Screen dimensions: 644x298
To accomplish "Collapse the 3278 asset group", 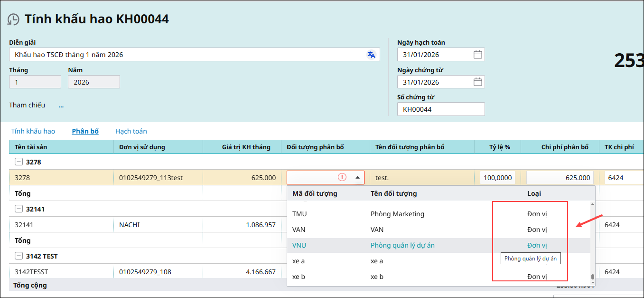I will pos(19,162).
